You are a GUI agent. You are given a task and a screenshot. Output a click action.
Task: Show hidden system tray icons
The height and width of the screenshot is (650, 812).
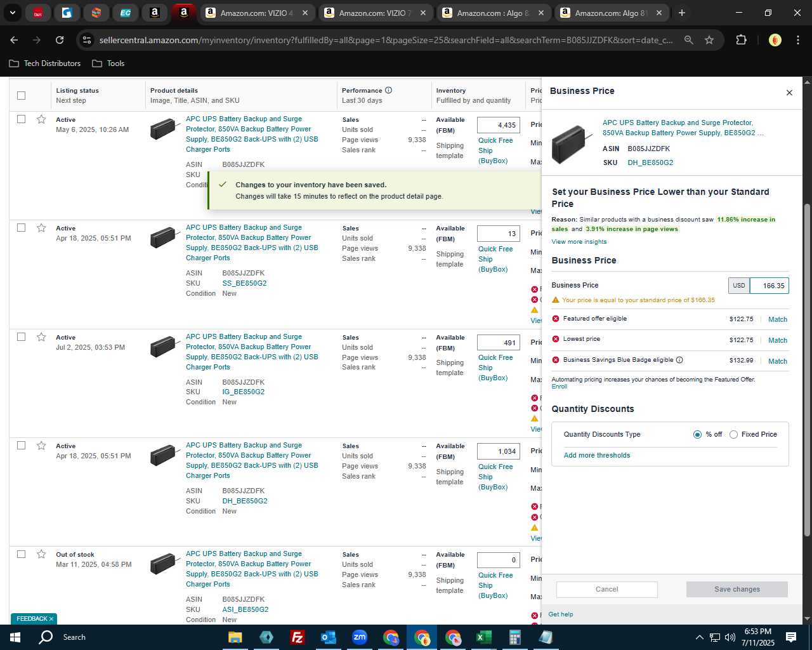[x=699, y=637]
